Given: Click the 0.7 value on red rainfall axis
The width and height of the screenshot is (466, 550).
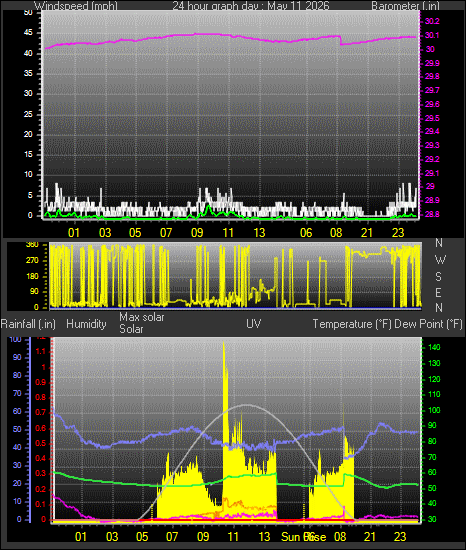Looking at the screenshot, I should (x=41, y=412).
